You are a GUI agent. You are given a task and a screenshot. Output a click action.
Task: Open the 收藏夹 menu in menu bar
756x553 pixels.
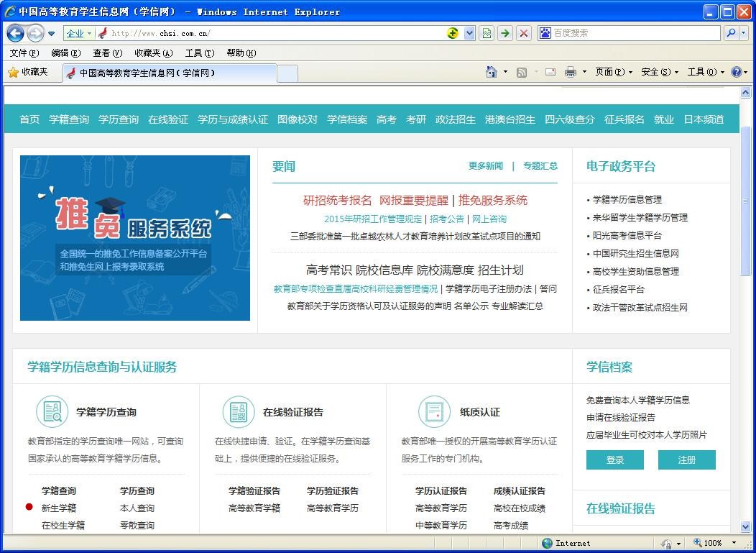[x=153, y=53]
